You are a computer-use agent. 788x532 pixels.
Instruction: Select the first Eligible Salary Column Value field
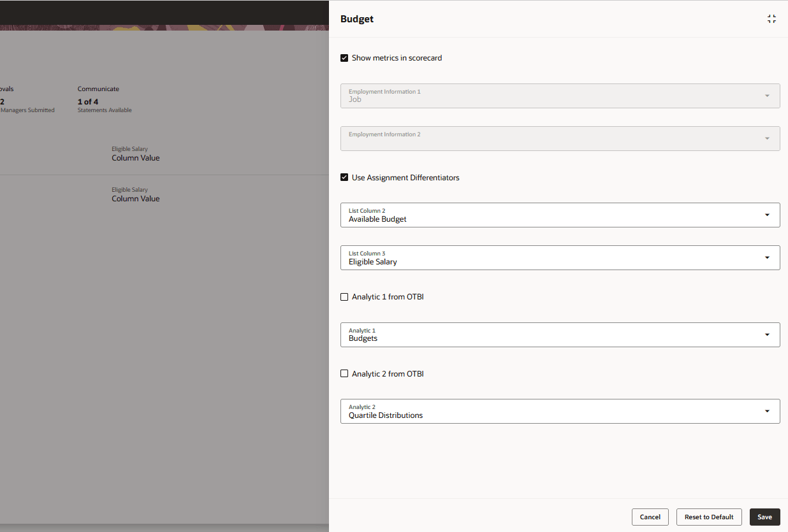[x=135, y=154]
